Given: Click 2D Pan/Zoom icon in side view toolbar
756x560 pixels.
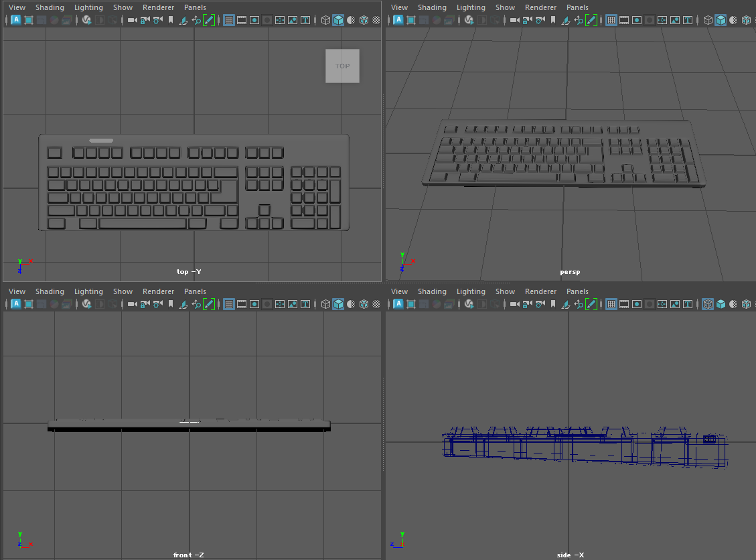Looking at the screenshot, I should [579, 304].
